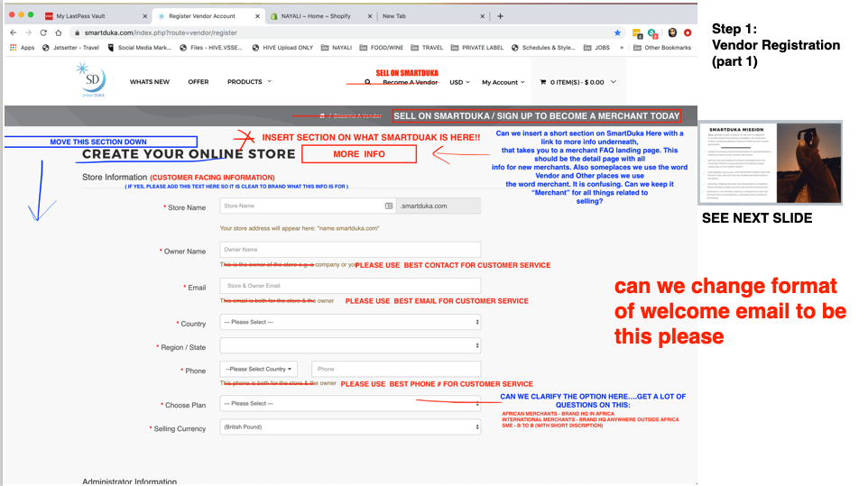The width and height of the screenshot is (868, 486).
Task: Open the shopping cart icon
Action: click(543, 82)
